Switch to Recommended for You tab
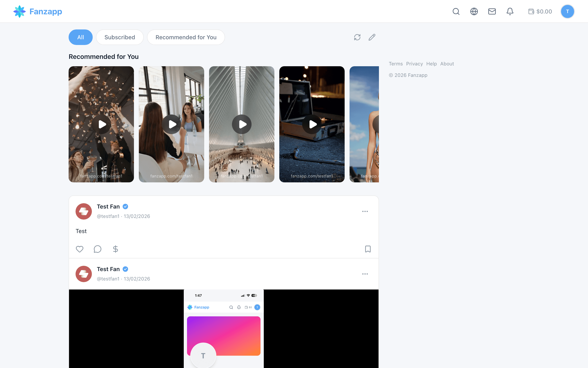This screenshot has height=368, width=588. tap(186, 37)
